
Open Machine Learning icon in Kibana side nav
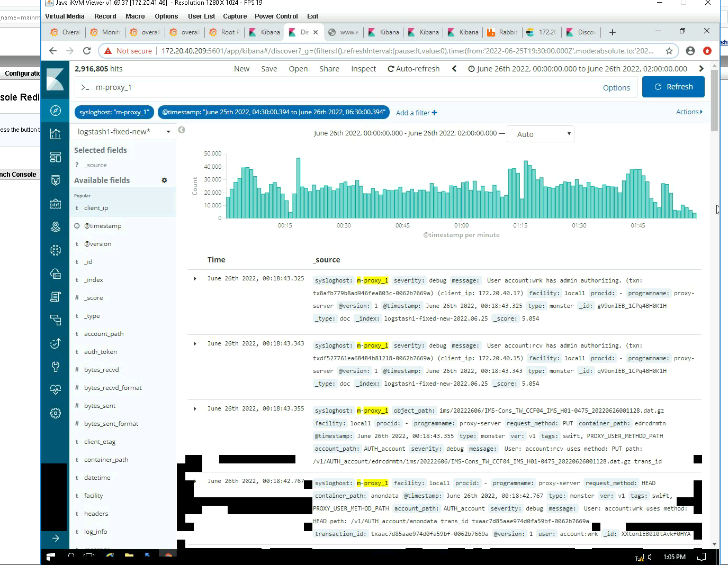coord(56,250)
